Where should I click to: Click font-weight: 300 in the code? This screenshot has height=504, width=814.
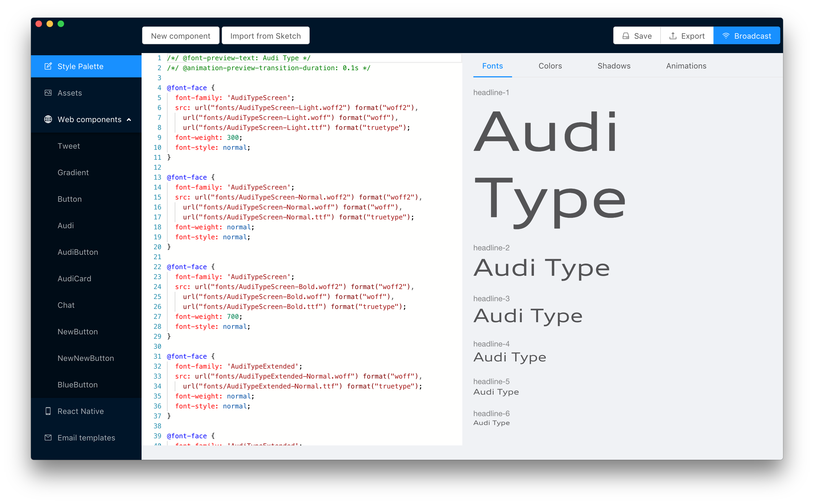pyautogui.click(x=209, y=138)
